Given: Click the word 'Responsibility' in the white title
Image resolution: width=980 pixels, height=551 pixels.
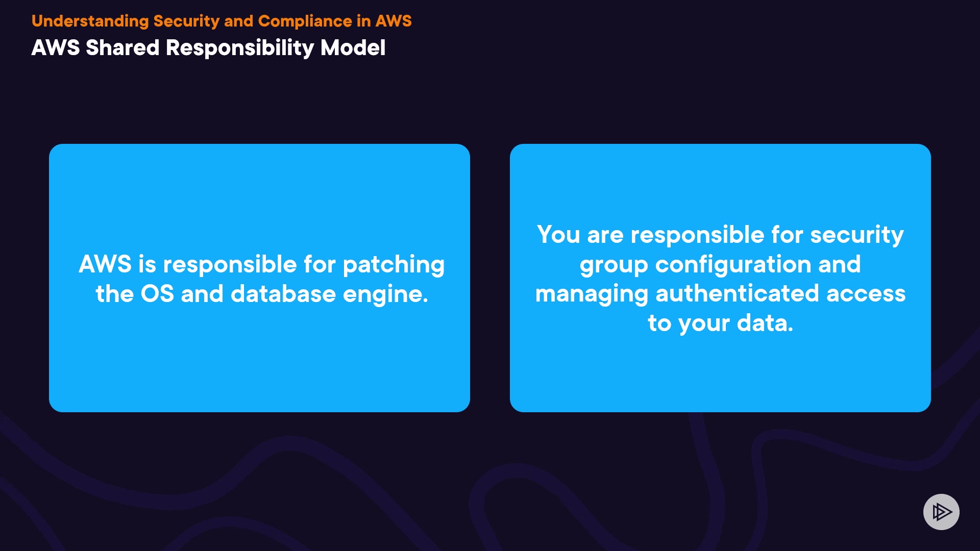Looking at the screenshot, I should pos(240,48).
